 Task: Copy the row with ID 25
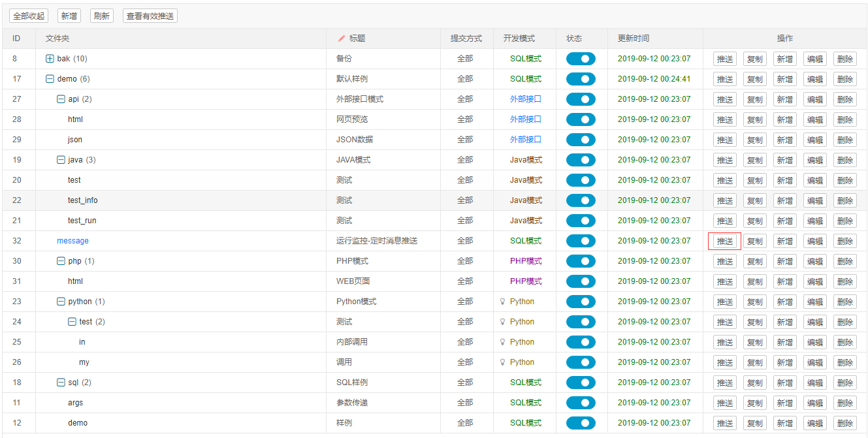pos(755,342)
